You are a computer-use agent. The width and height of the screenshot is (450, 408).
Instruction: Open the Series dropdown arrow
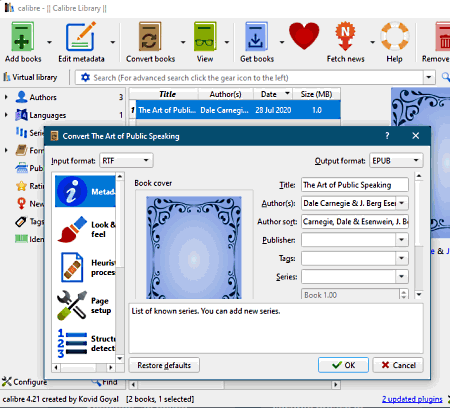point(402,276)
